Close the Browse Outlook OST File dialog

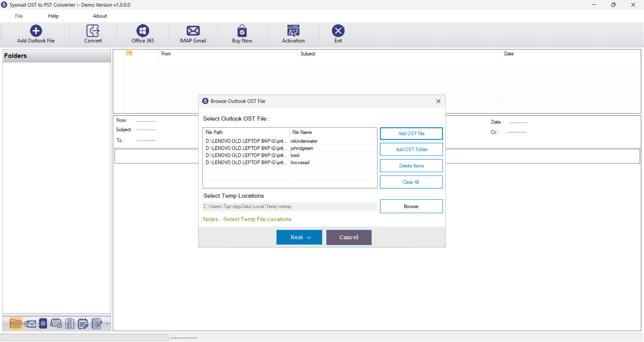click(438, 101)
